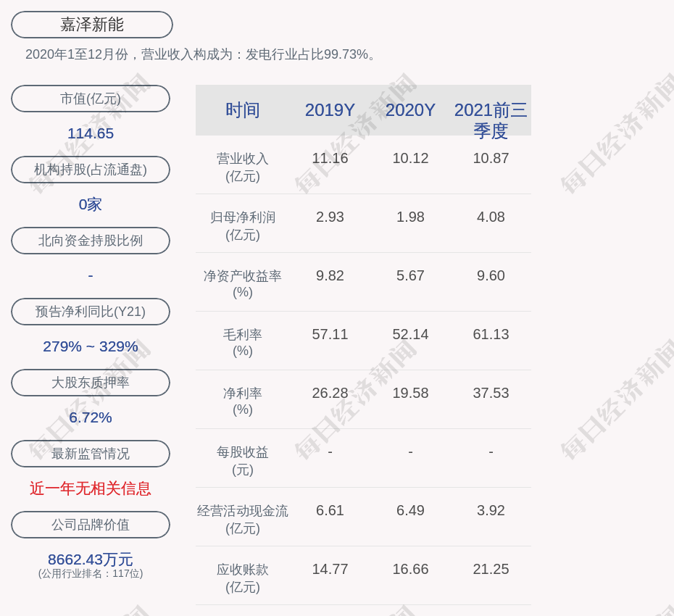Click the 嘉泽新能 company name pill
Screen dimensions: 674x616
tap(92, 25)
